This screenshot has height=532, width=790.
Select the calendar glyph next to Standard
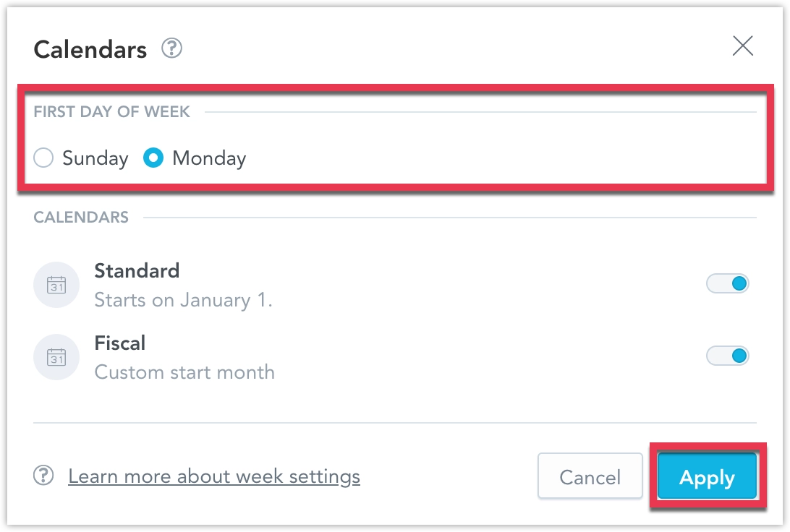pos(56,285)
